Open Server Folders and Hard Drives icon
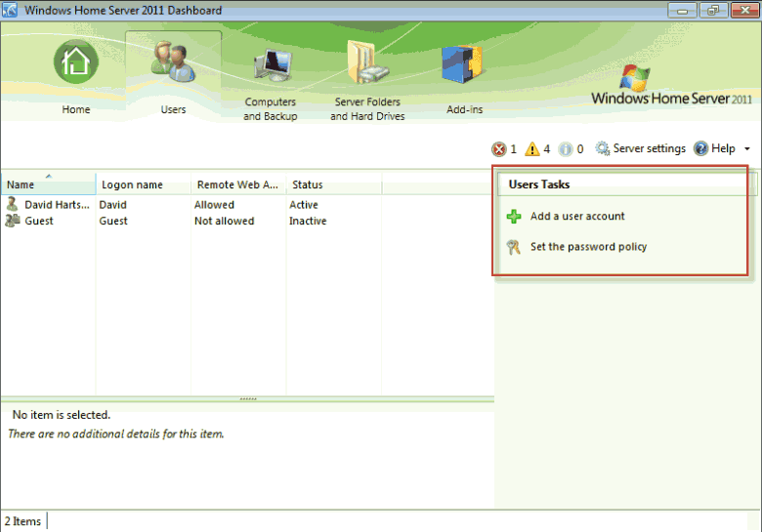The height and width of the screenshot is (532, 762). [x=368, y=62]
